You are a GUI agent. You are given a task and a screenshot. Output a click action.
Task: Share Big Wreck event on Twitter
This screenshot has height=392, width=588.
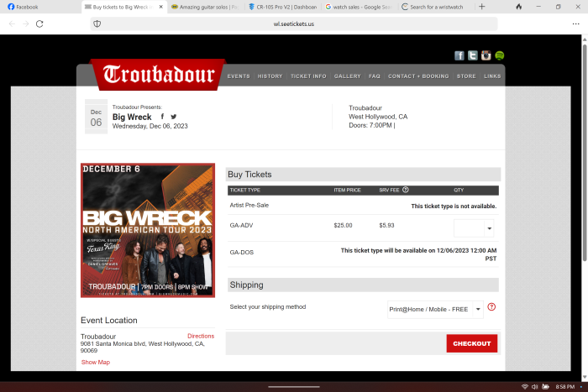(174, 117)
